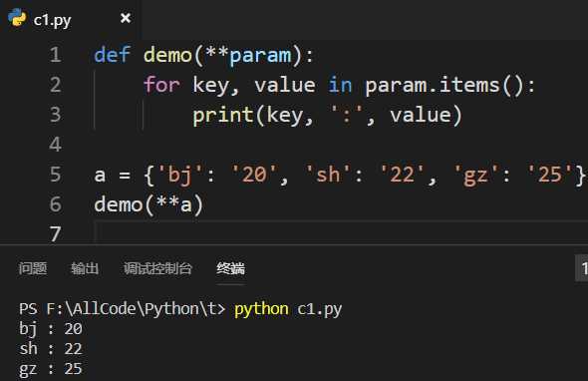Click the 'in' keyword on line 2
Viewport: 588px width, 381px height.
click(x=341, y=85)
